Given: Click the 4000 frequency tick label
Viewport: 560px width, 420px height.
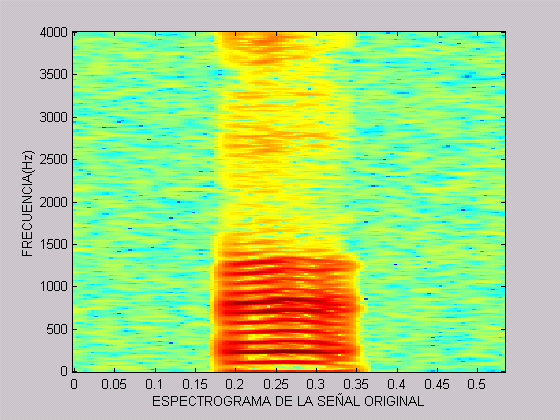Looking at the screenshot, I should point(54,33).
